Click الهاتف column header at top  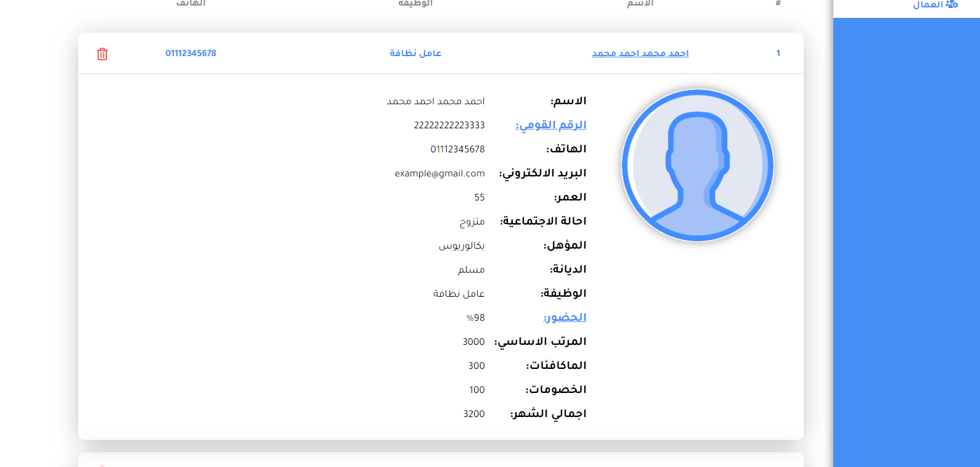pyautogui.click(x=190, y=4)
